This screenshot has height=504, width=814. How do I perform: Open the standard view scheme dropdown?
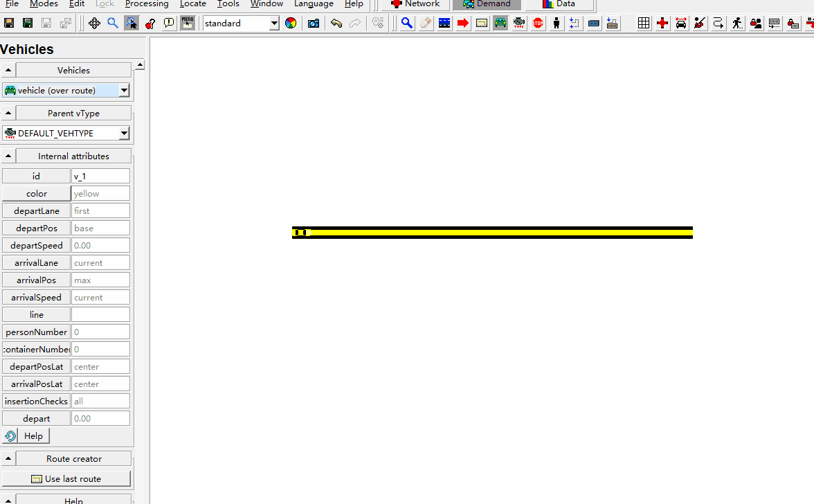(x=274, y=24)
